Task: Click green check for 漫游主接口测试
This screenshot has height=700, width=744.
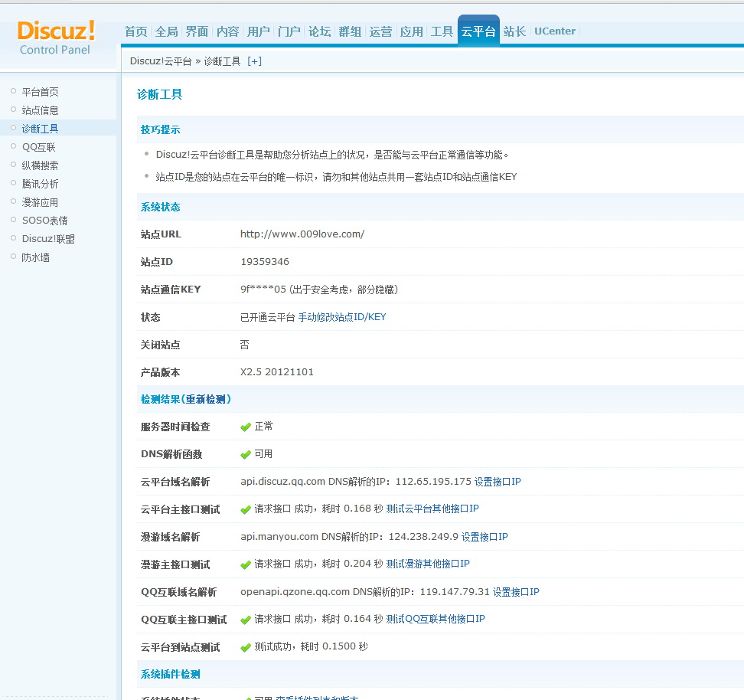Action: tap(245, 564)
